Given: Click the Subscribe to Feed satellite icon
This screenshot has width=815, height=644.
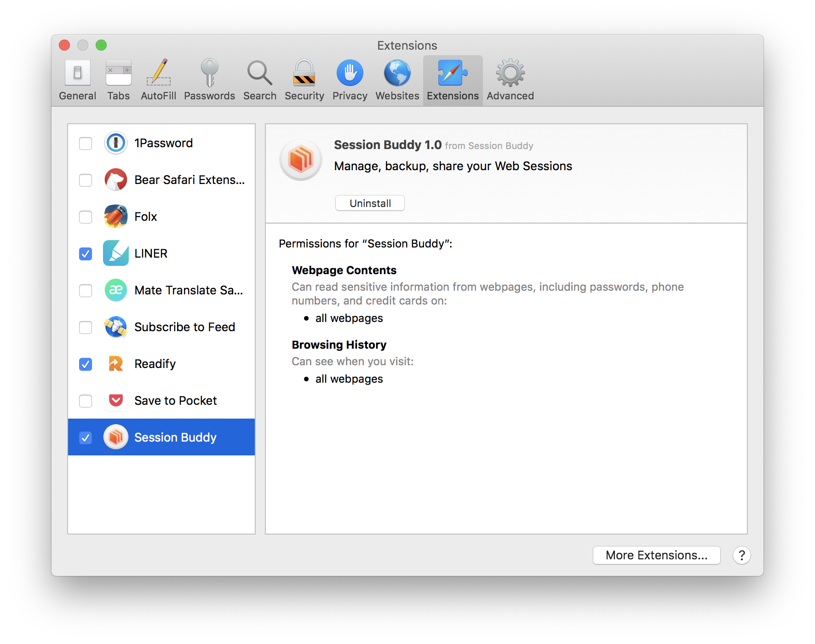Looking at the screenshot, I should pos(116,327).
